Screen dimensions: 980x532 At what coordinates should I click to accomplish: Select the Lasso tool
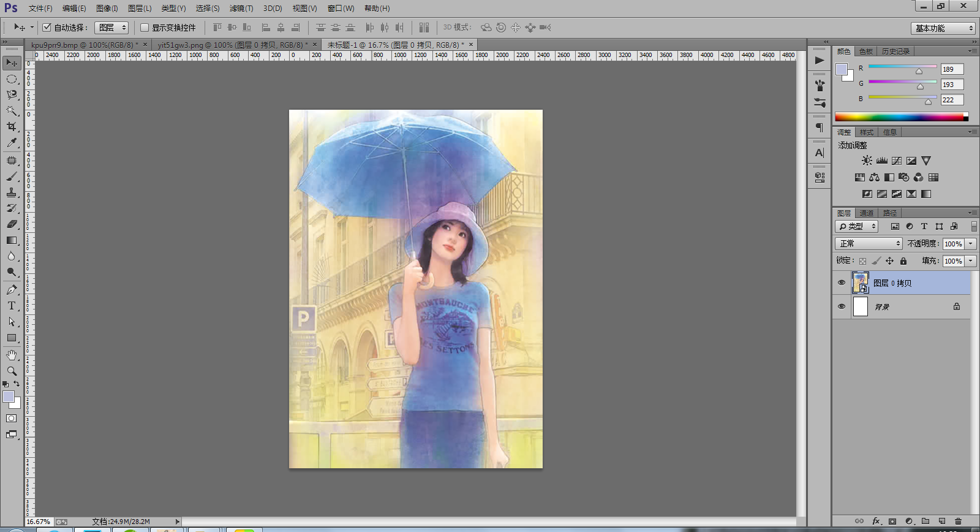coord(12,95)
